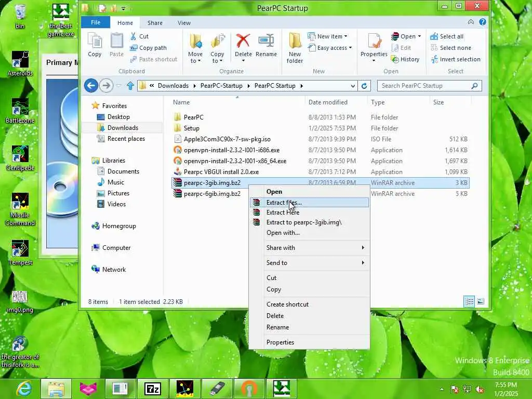Click the Help question mark icon
The image size is (532, 399).
click(x=483, y=22)
